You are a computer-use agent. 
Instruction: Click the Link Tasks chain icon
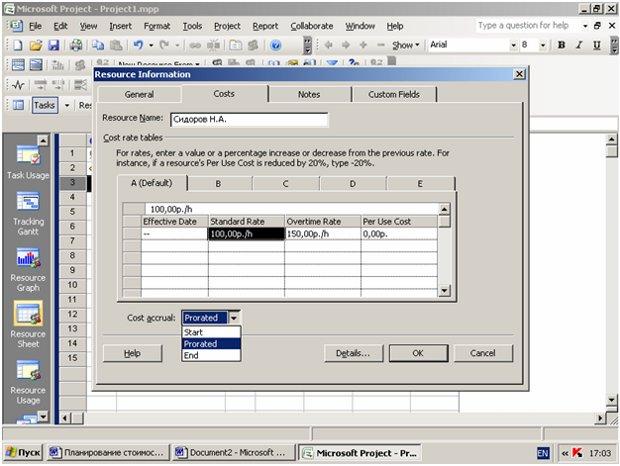(x=195, y=45)
